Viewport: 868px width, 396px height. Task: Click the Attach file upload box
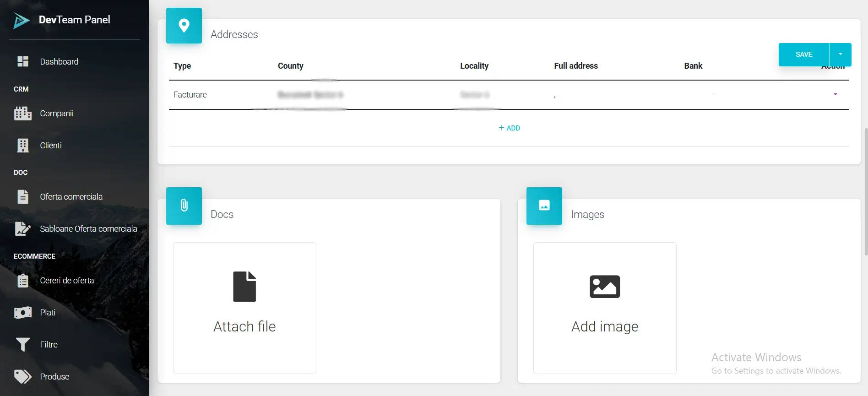tap(244, 308)
